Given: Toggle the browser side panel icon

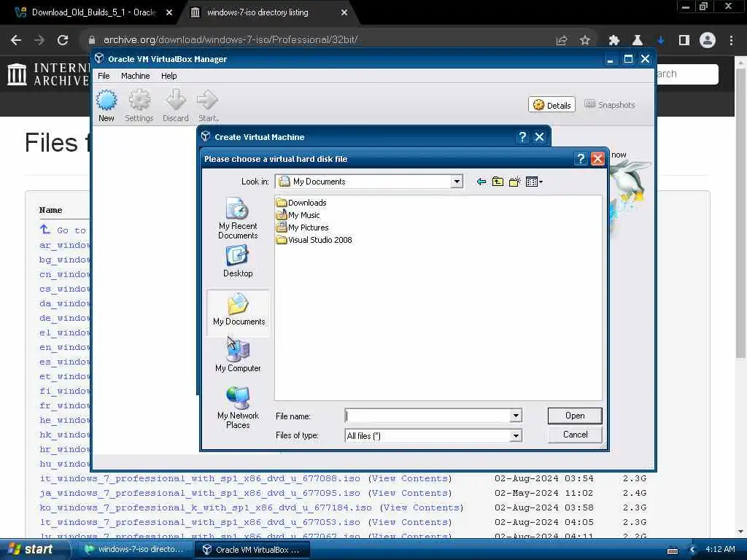Looking at the screenshot, I should (684, 41).
